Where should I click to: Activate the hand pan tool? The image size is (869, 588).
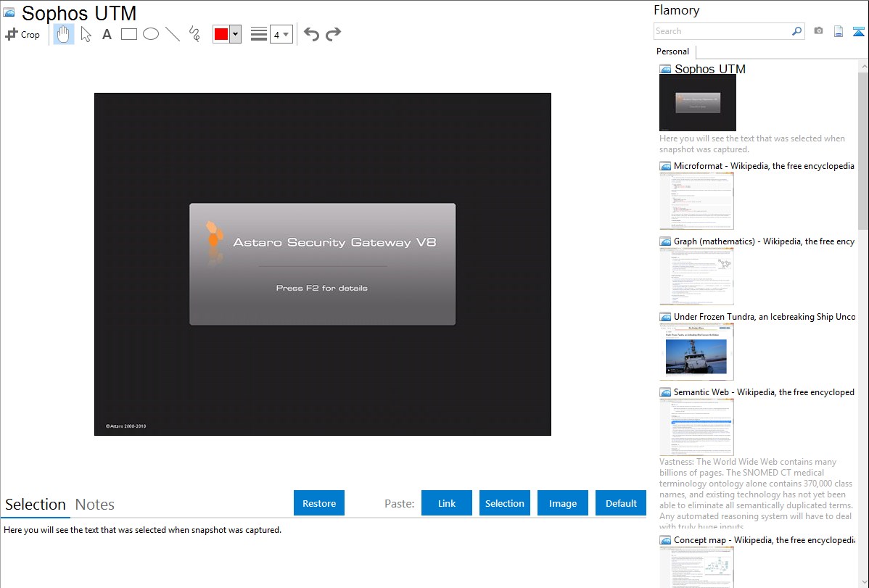point(64,34)
